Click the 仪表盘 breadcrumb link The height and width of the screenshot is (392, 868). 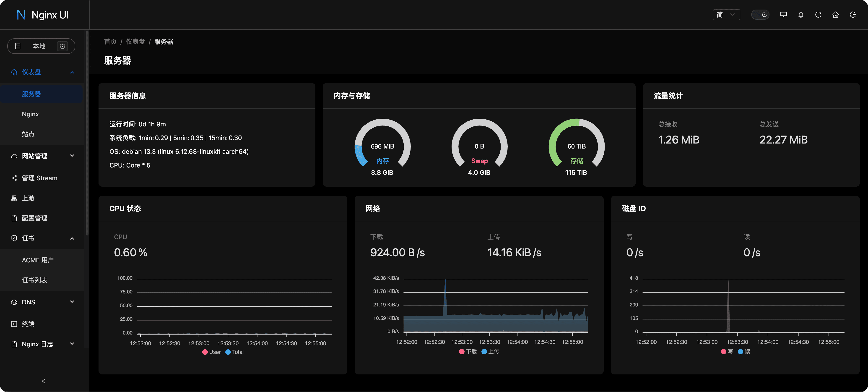click(x=135, y=42)
